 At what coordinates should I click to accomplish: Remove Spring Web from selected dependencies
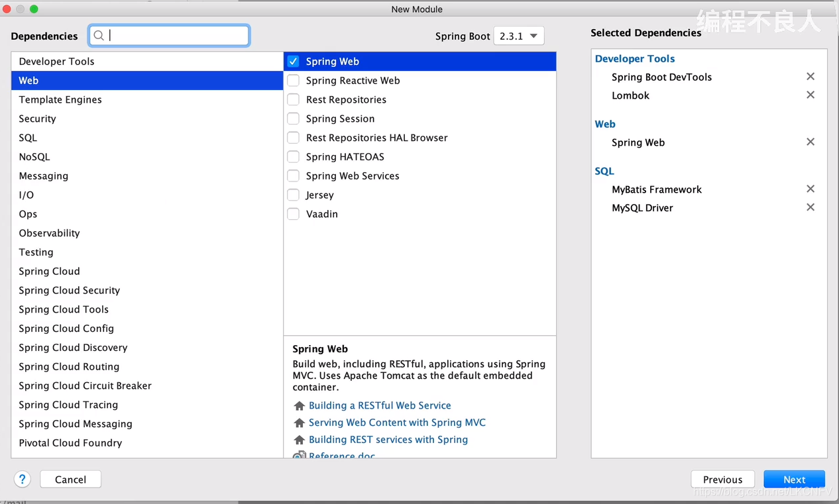(810, 142)
